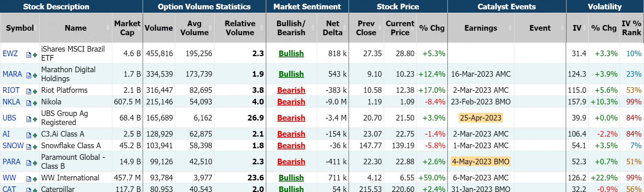This screenshot has width=644, height=192.
Task: Click the document icon beside NKLA
Action: pos(29,103)
